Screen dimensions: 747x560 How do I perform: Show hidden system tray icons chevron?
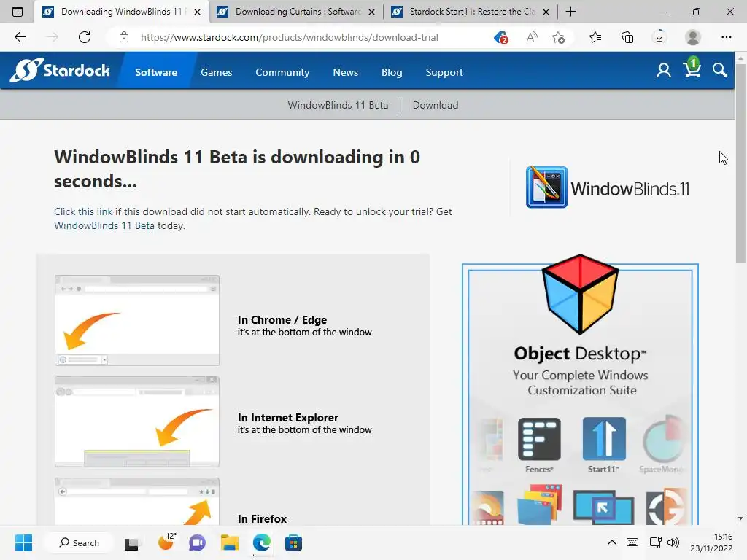612,542
